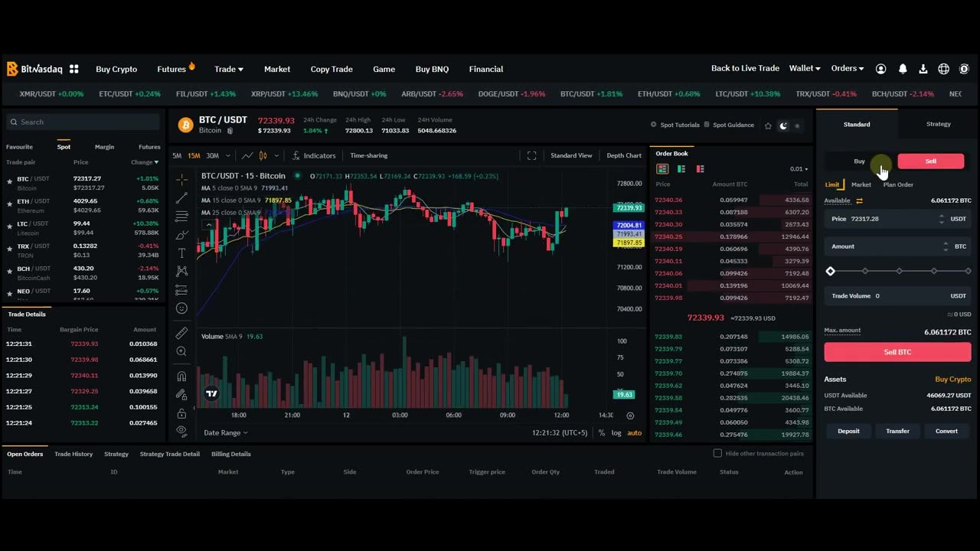The width and height of the screenshot is (980, 551).
Task: Toggle log scale on chart
Action: coord(616,432)
